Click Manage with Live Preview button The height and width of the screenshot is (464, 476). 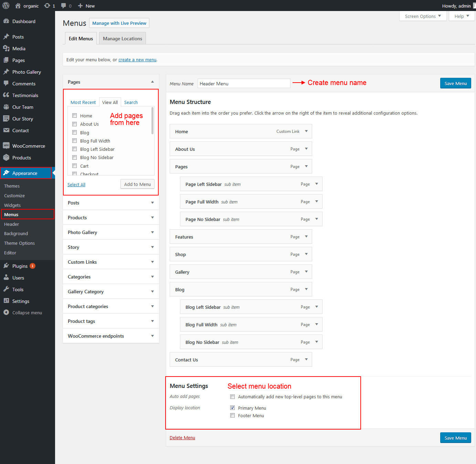119,23
